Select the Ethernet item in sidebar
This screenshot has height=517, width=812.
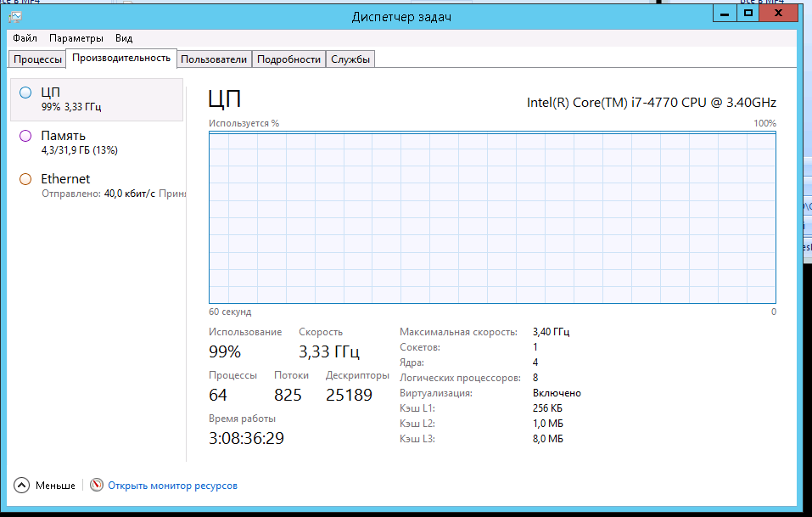(x=97, y=186)
